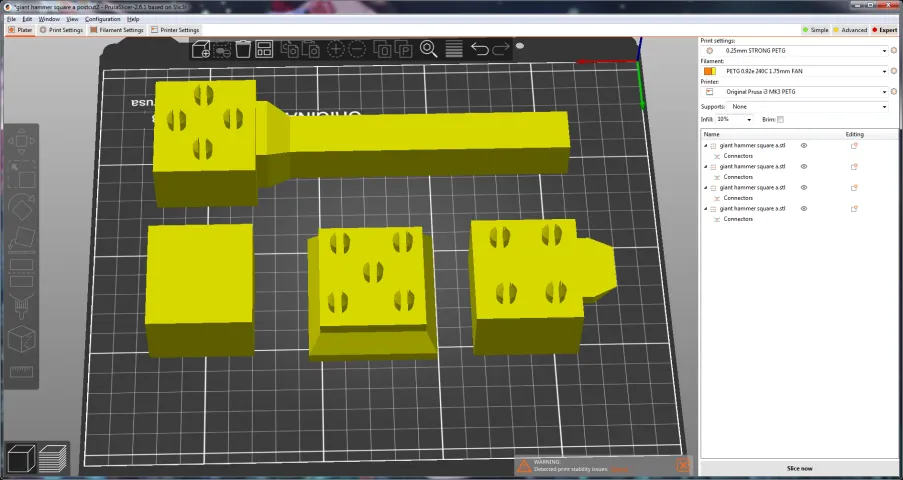Open variable layer height tool
This screenshot has width=903, height=480.
tap(453, 49)
